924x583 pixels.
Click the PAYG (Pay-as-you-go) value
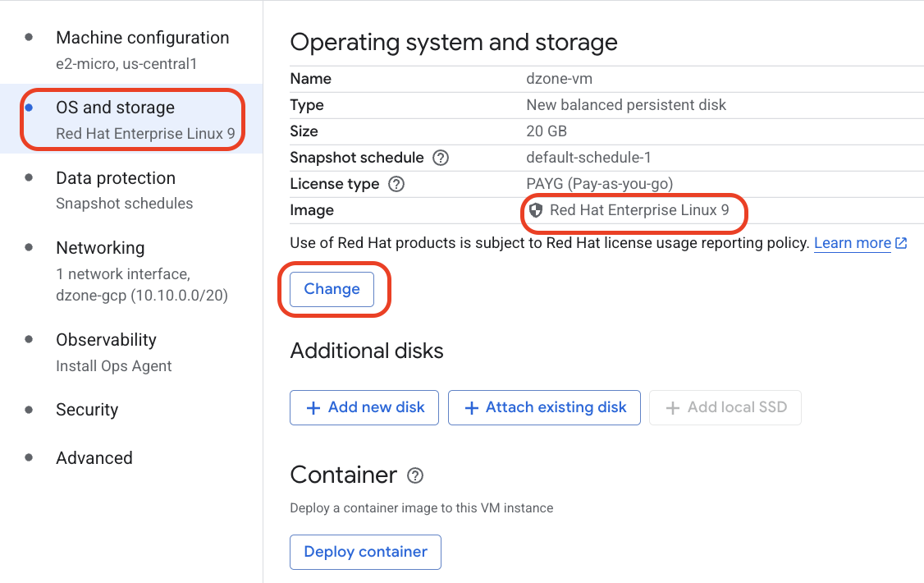point(599,184)
